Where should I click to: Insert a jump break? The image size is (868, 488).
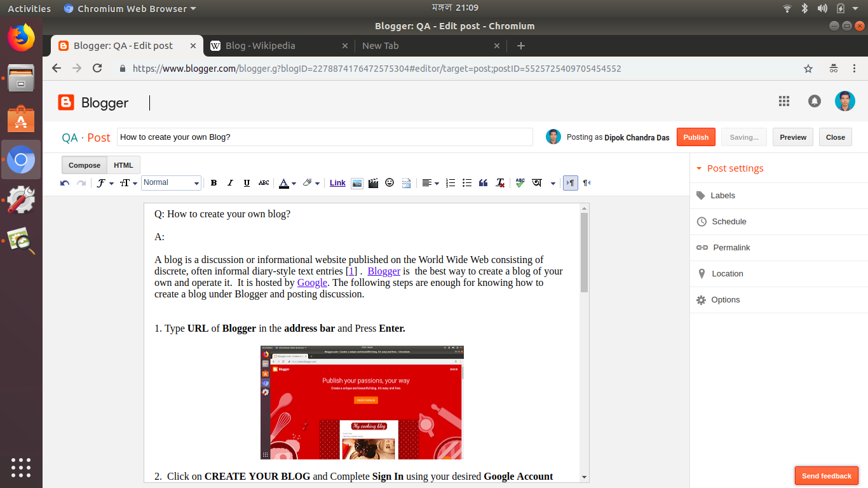tap(406, 183)
